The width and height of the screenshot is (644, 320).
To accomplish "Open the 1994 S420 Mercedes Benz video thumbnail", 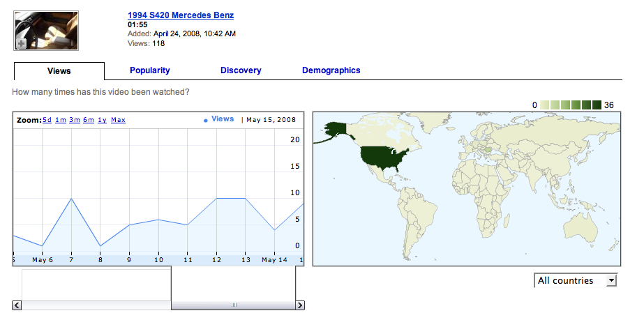I will pos(46,30).
